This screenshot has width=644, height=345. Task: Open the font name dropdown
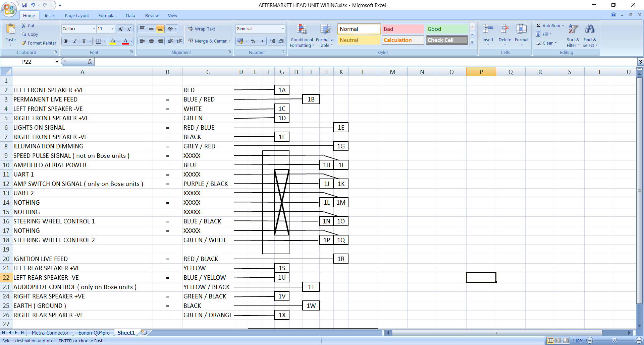[x=94, y=29]
